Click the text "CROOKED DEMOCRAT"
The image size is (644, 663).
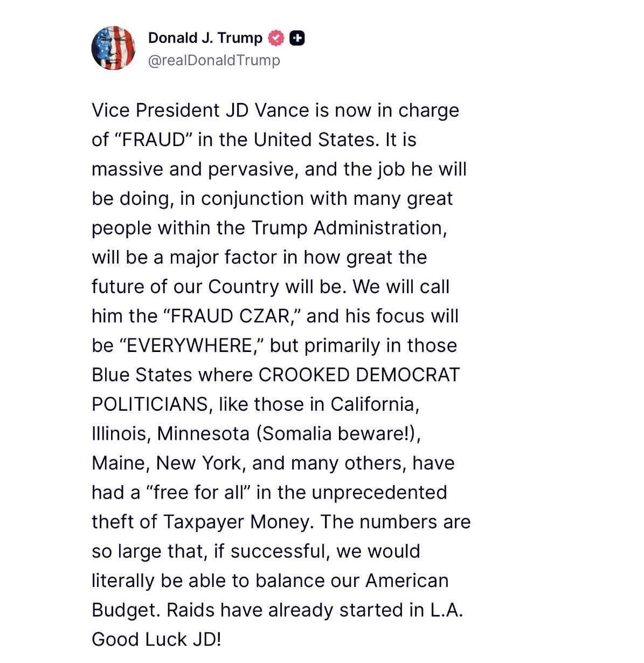click(x=359, y=375)
